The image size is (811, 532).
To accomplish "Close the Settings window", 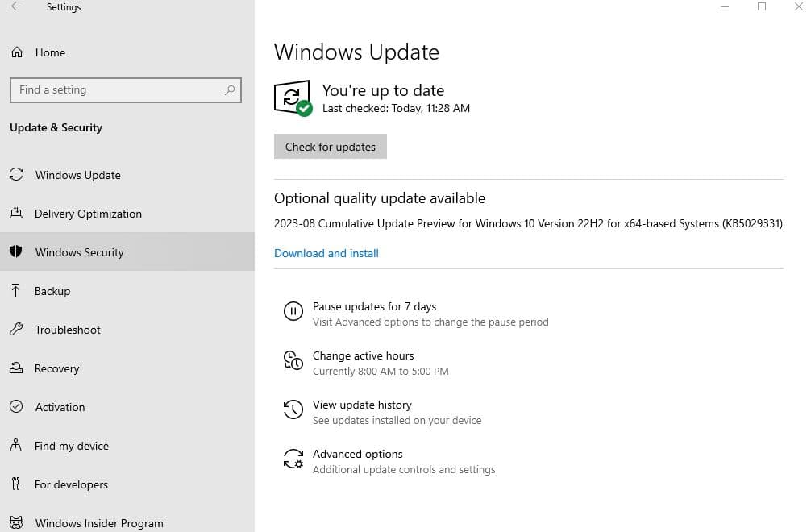I will (x=799, y=6).
